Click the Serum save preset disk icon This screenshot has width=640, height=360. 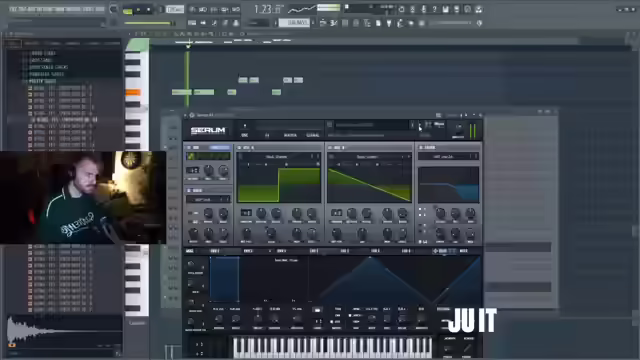click(x=329, y=124)
